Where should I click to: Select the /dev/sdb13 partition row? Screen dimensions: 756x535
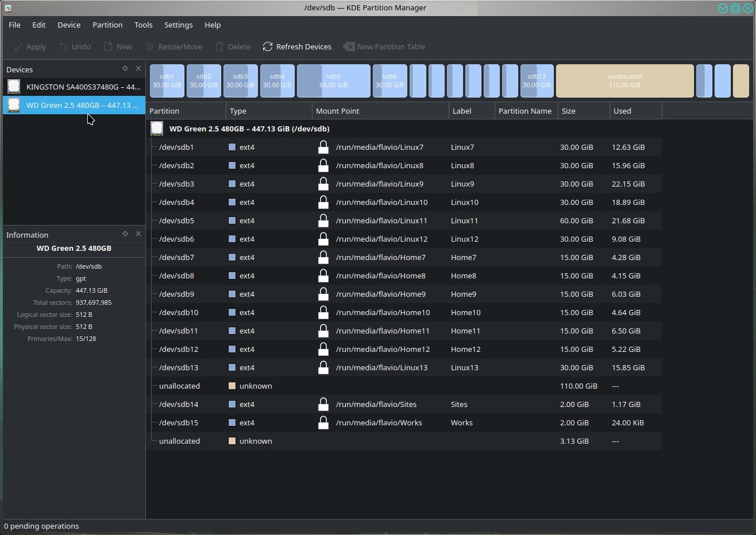177,367
